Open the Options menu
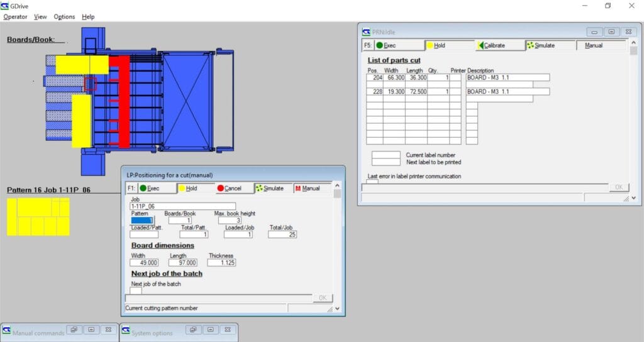Screen dimensions: 644x342 click(64, 17)
